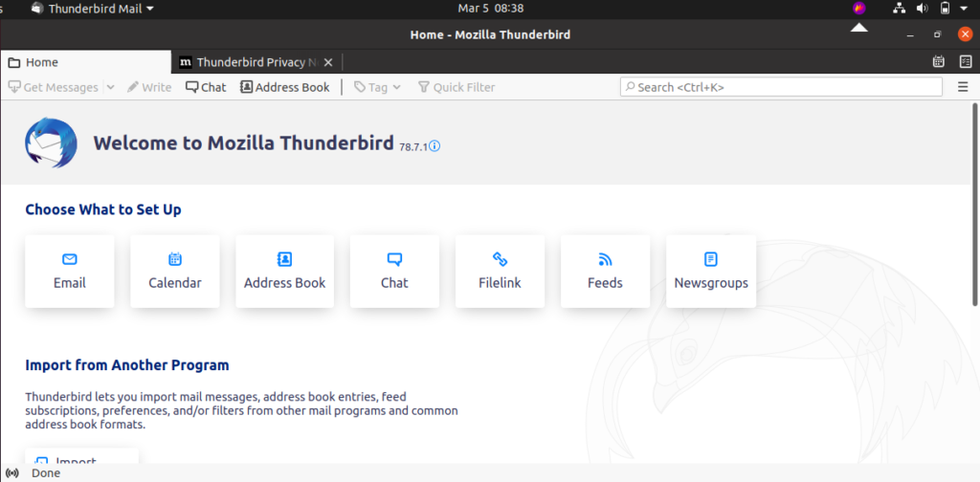Expand the Tag dropdown in toolbar

point(377,87)
